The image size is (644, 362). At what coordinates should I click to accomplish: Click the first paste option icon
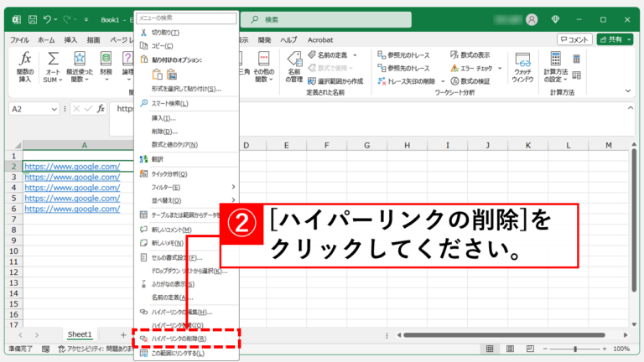coord(157,75)
